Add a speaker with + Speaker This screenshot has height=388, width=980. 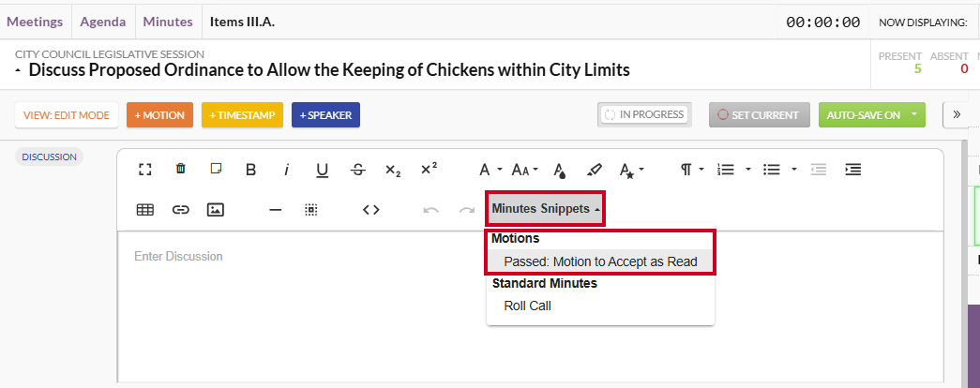(325, 115)
